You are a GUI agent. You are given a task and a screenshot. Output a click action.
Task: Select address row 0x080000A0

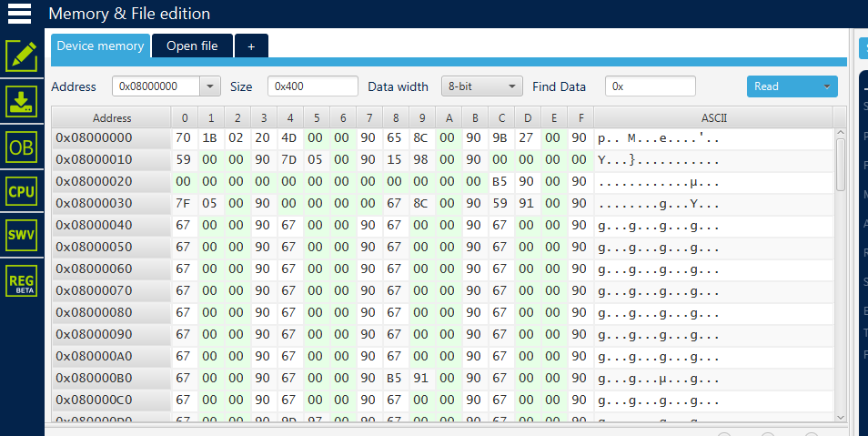tap(112, 356)
